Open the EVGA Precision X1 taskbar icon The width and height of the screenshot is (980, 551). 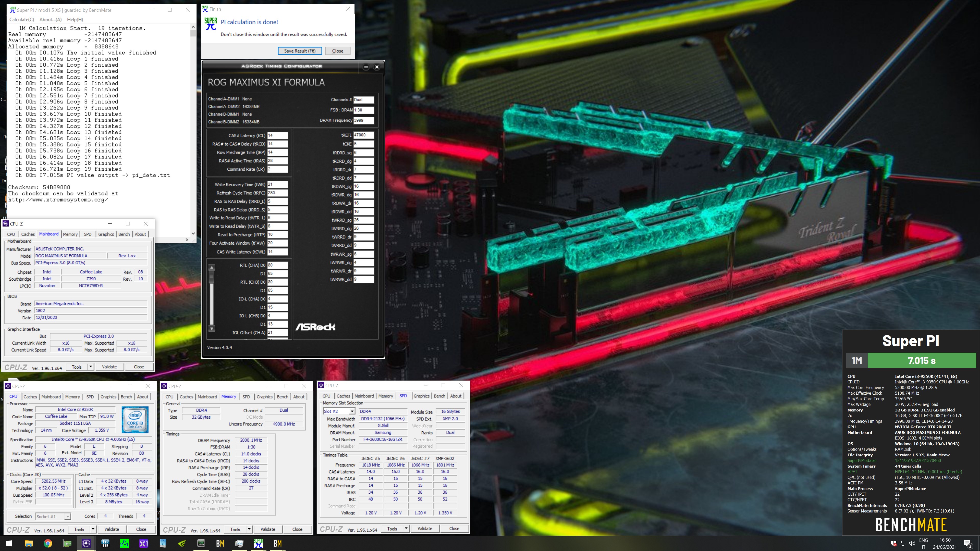point(144,543)
